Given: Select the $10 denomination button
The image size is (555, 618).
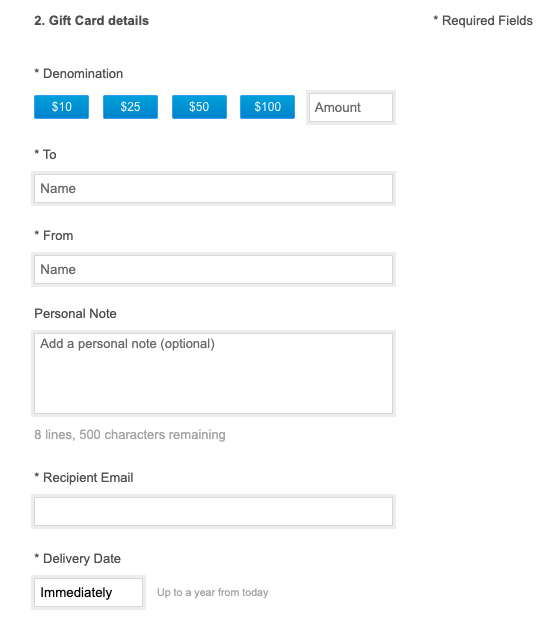Looking at the screenshot, I should pyautogui.click(x=61, y=107).
